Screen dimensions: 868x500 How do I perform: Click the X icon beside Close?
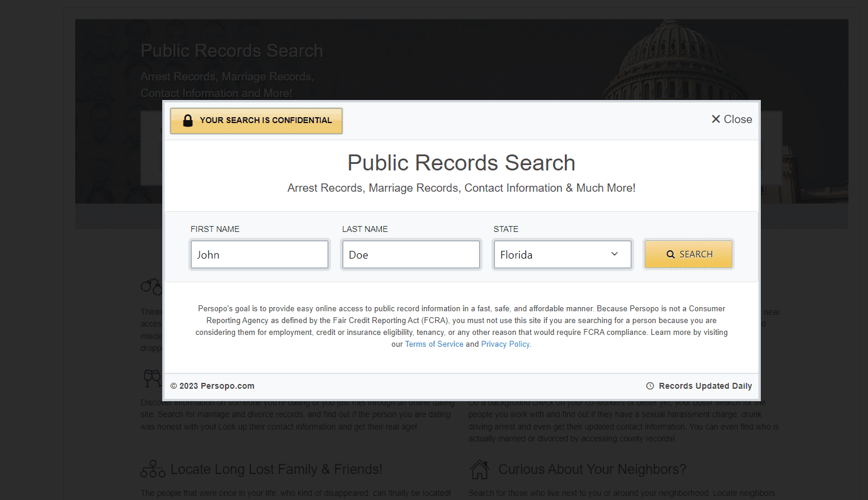(716, 119)
